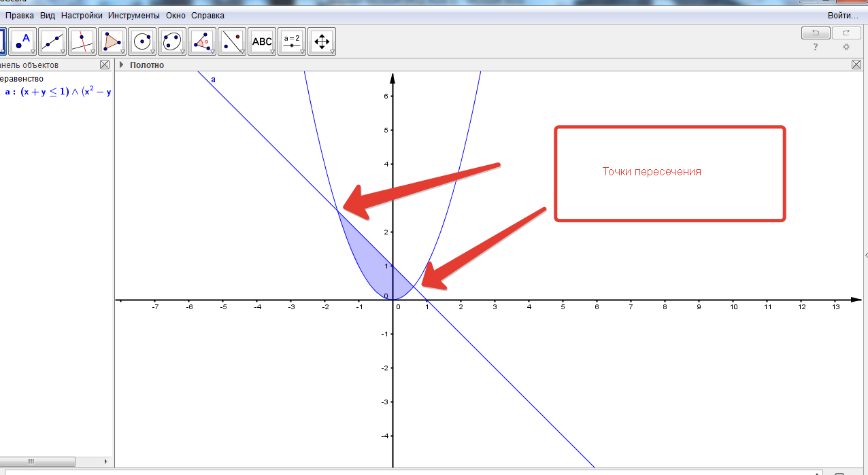868x475 pixels.
Task: Select the a=2 slider tool
Action: click(292, 41)
